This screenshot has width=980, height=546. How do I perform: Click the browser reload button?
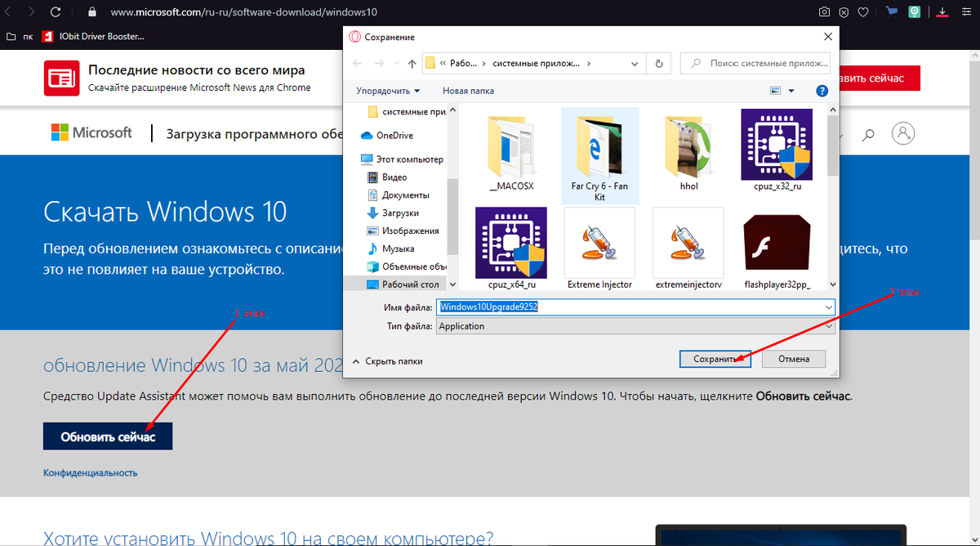(56, 12)
